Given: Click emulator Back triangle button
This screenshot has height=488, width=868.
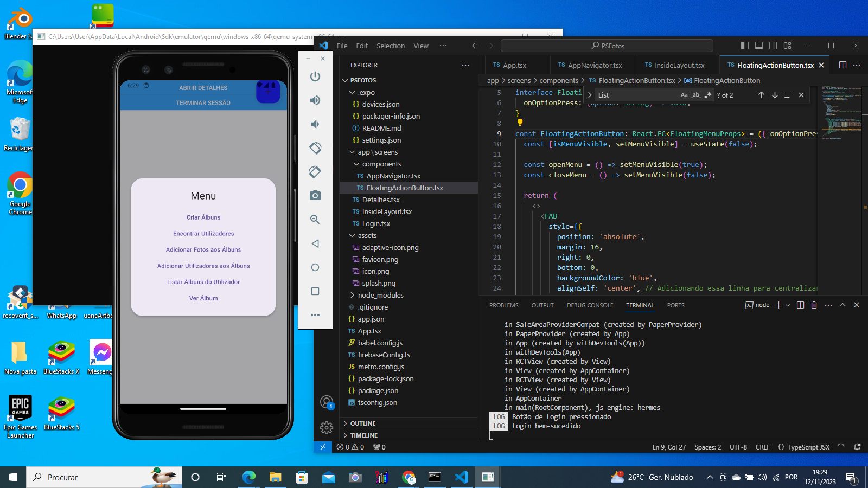Looking at the screenshot, I should [315, 243].
